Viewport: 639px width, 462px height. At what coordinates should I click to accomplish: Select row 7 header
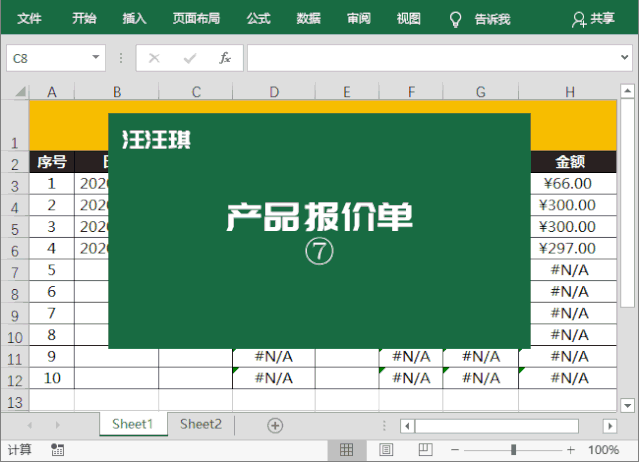tap(15, 272)
